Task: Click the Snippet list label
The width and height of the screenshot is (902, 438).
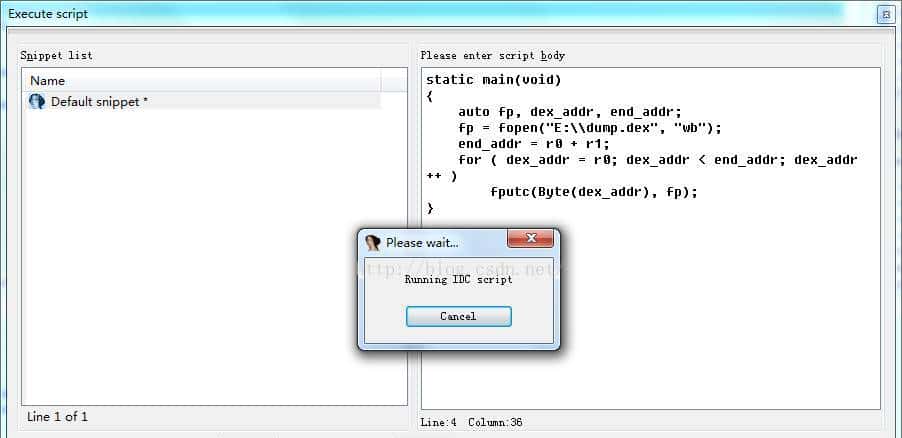Action: tap(56, 55)
